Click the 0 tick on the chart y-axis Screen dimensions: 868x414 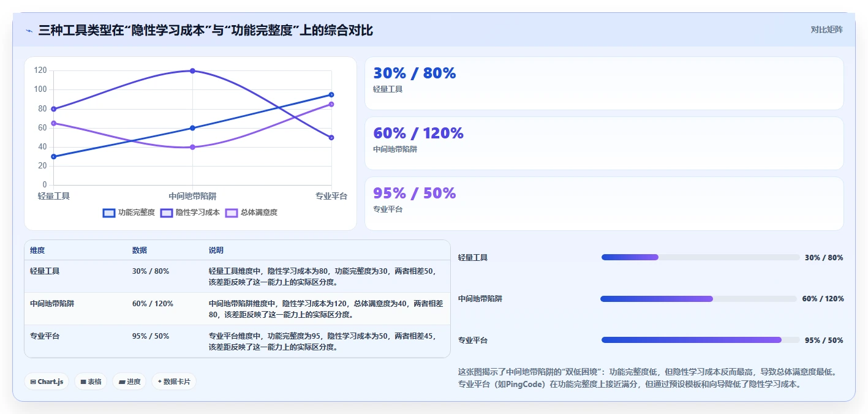coord(45,184)
